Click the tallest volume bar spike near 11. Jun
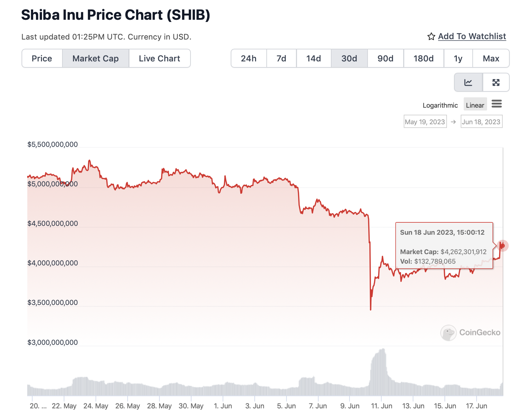The height and width of the screenshot is (420, 527). (x=383, y=371)
